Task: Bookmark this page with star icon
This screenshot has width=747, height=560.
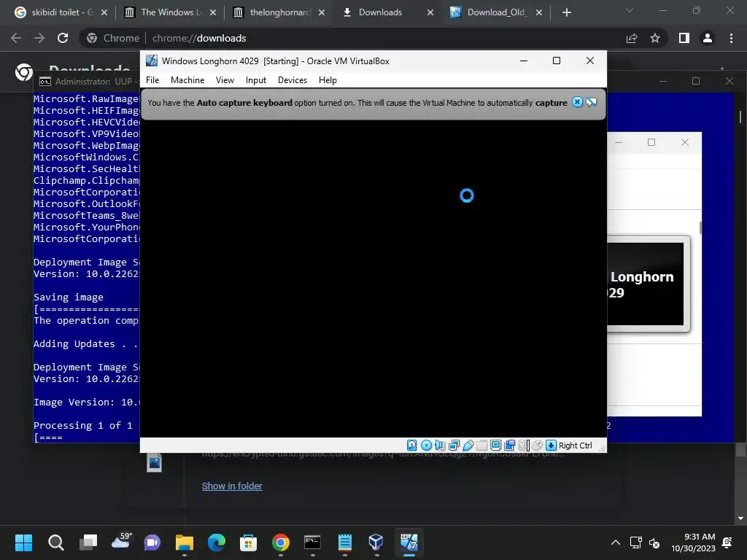Action: 655,38
